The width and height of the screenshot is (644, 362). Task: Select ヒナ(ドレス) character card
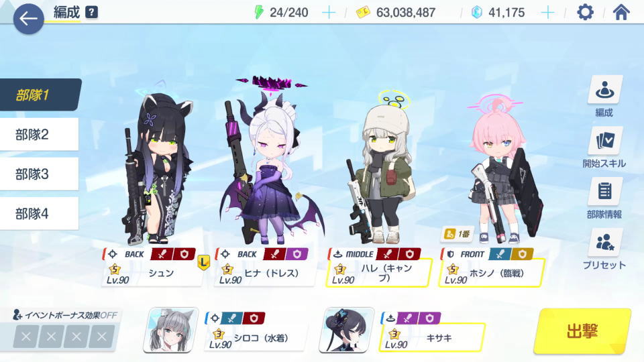[265, 267]
